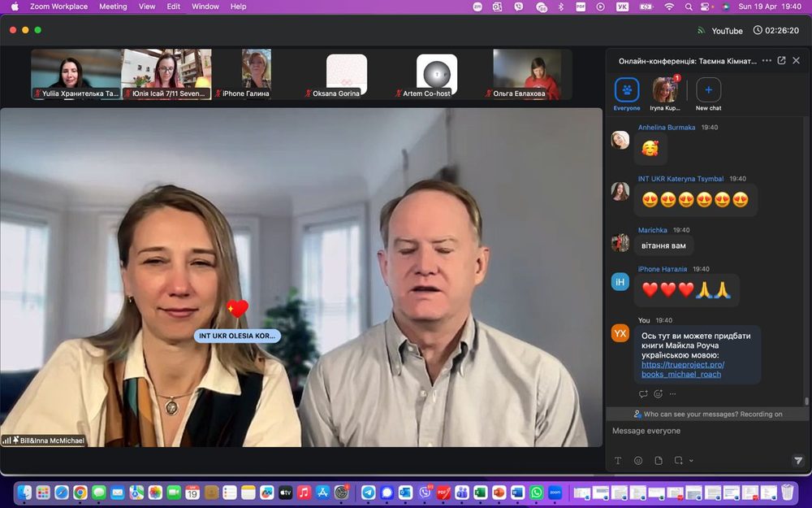Switch the УК keyboard input source
812x508 pixels.
[622, 7]
